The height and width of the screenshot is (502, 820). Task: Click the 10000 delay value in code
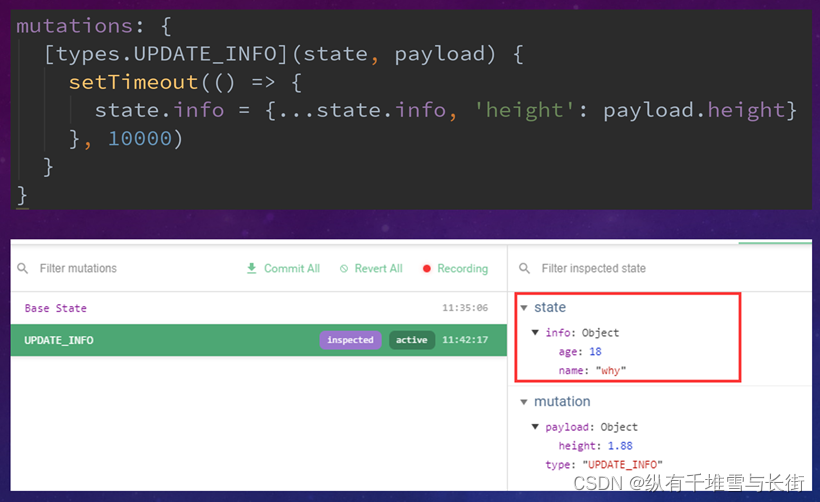click(140, 139)
